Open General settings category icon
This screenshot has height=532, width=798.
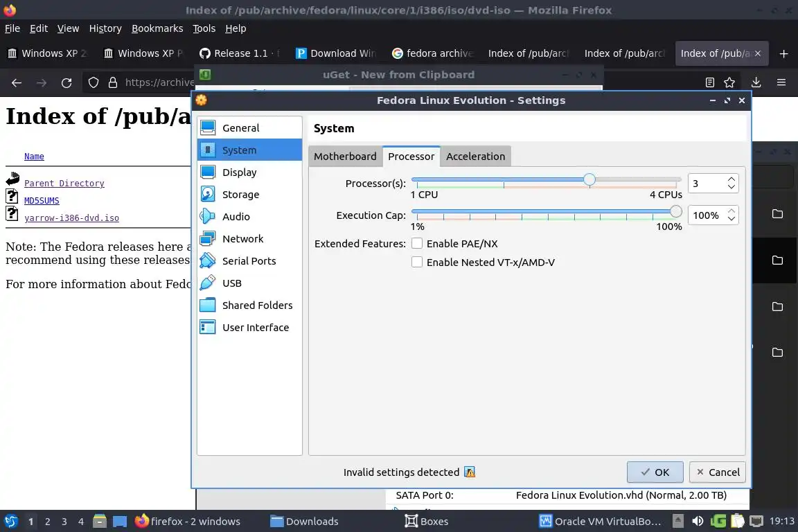[208, 127]
